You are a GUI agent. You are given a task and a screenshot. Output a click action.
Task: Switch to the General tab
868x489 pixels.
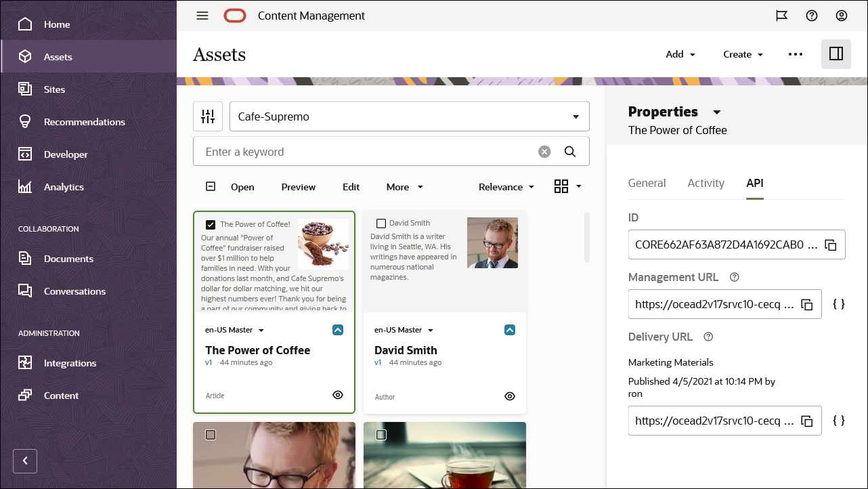(x=647, y=183)
